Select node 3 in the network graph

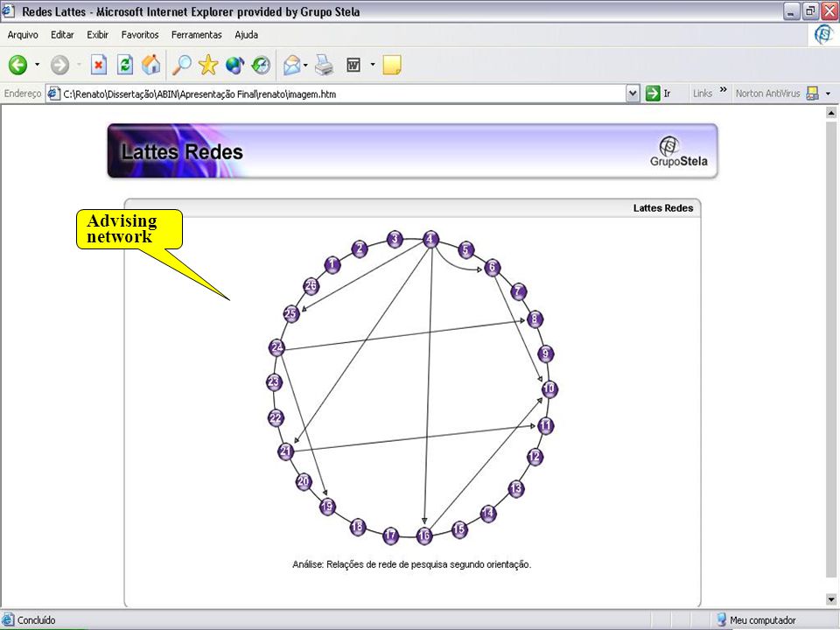pos(395,239)
